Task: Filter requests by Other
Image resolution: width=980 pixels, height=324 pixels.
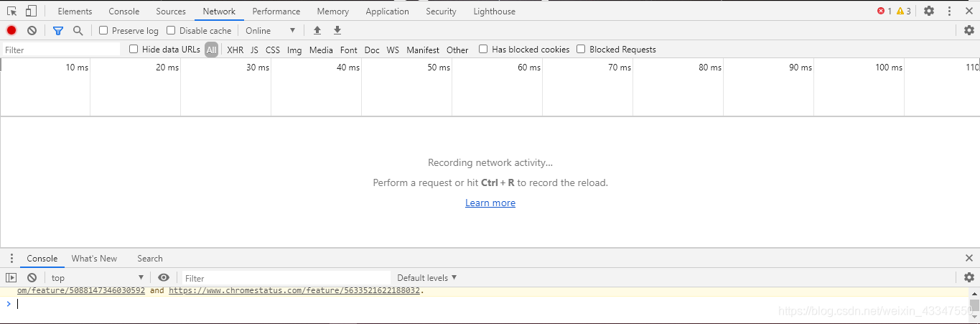Action: coord(457,50)
